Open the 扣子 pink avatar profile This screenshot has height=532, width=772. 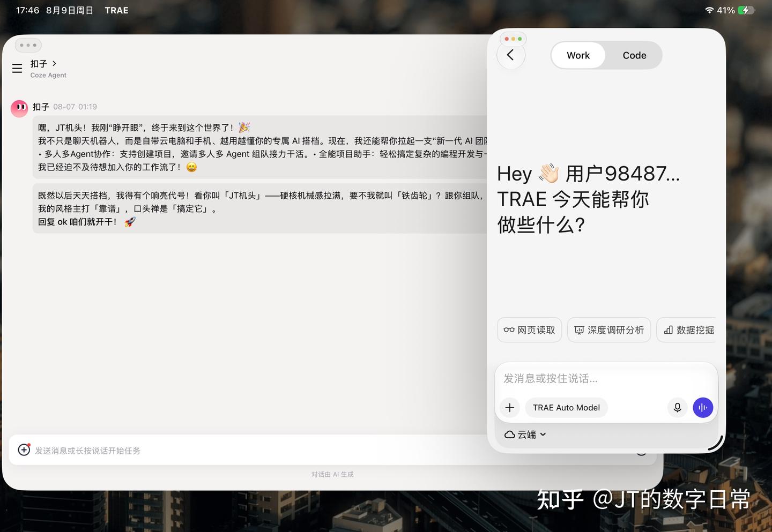click(19, 108)
